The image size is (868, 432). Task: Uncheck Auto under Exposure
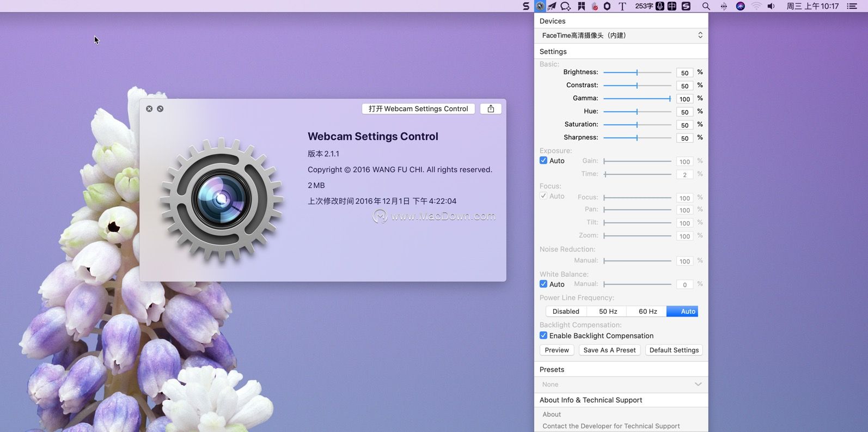pos(543,161)
